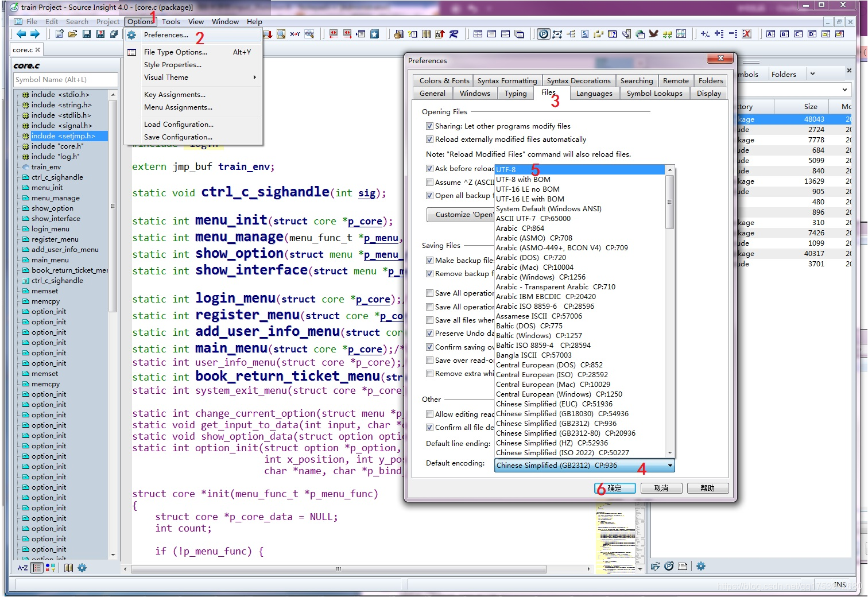Click the 确定 (OK) button
Screen dimensions: 868x597
[615, 488]
